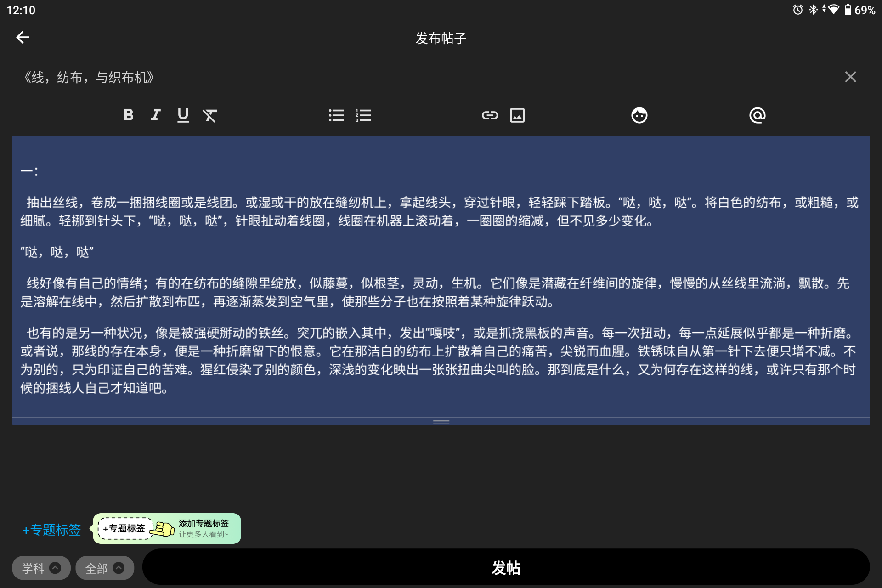The height and width of the screenshot is (588, 882).
Task: Insert an image into the post
Action: [517, 115]
